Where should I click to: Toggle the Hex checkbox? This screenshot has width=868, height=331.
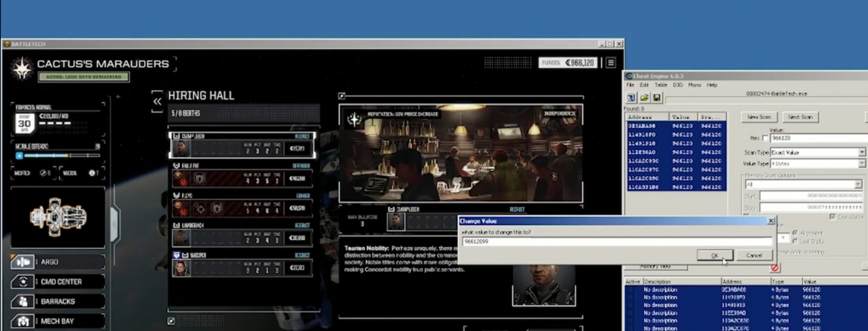(765, 138)
